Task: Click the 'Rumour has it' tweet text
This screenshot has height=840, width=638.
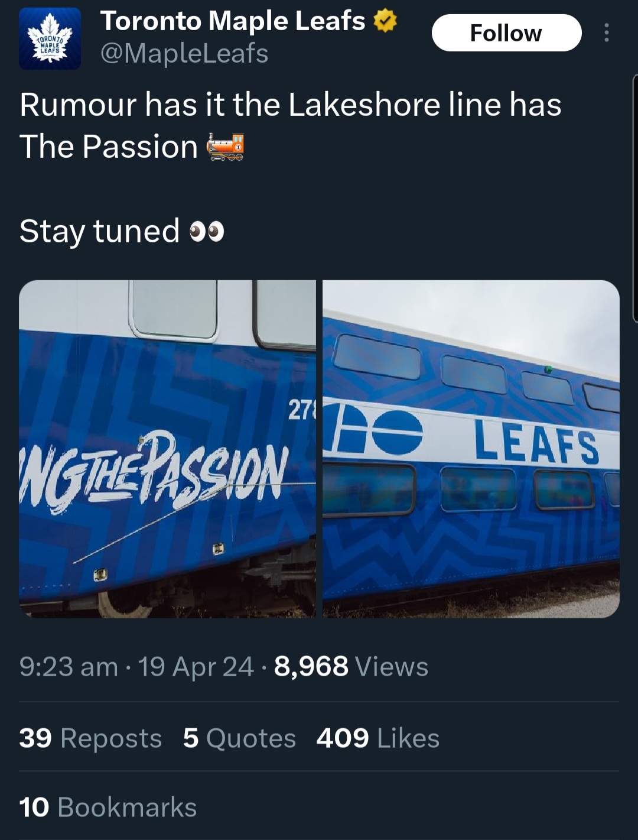Action: pos(290,105)
